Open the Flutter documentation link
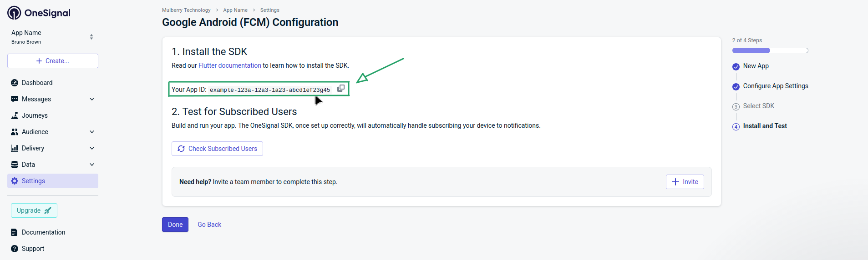The height and width of the screenshot is (260, 868). pyautogui.click(x=229, y=65)
